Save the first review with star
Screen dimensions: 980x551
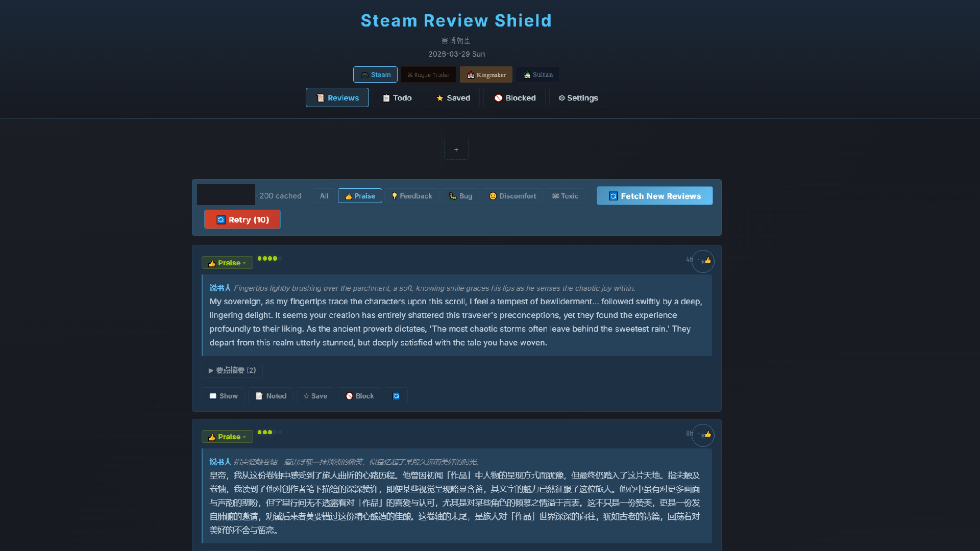pyautogui.click(x=315, y=396)
